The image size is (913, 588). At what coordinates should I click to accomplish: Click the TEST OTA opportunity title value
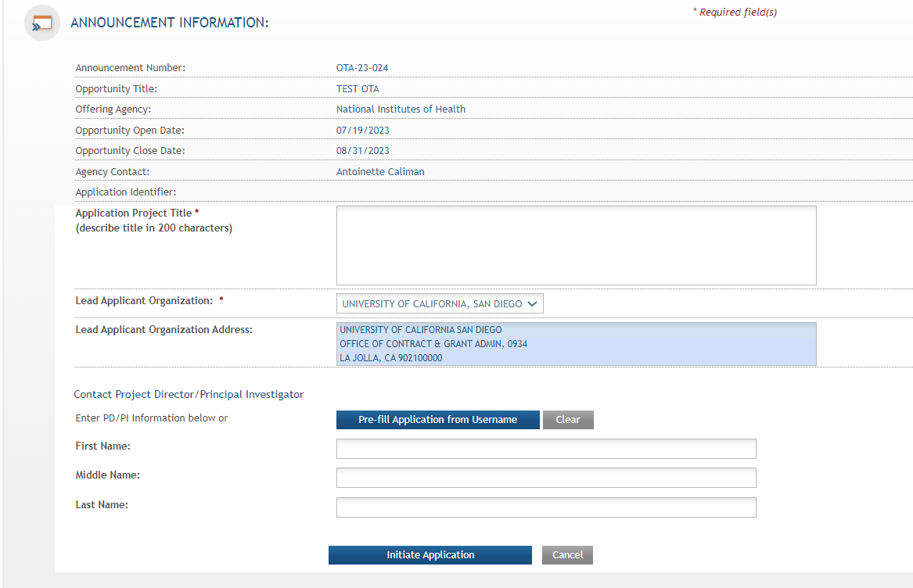click(358, 89)
